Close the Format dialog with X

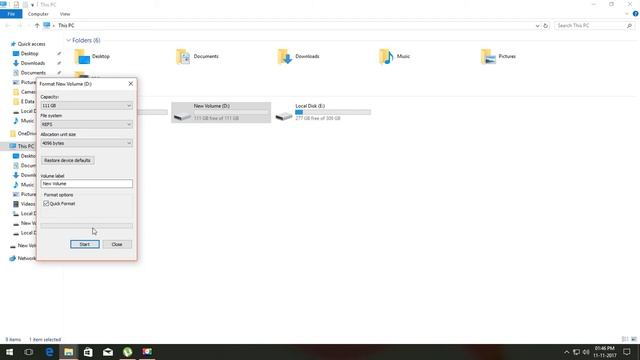click(x=131, y=84)
